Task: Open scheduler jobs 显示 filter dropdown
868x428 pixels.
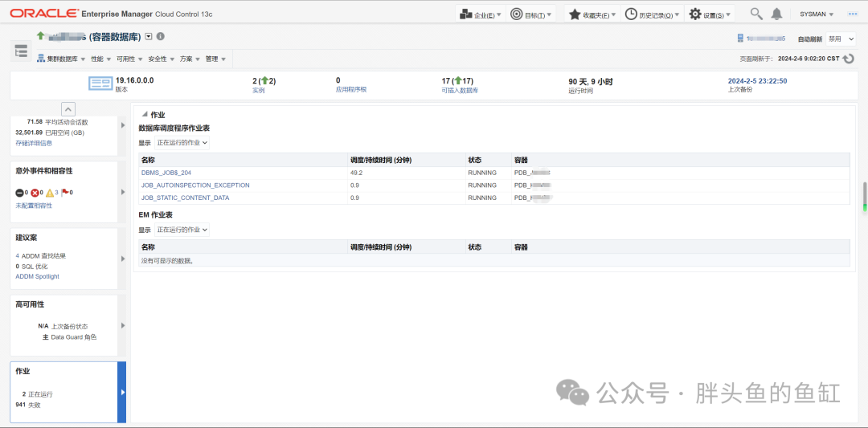Action: tap(182, 143)
